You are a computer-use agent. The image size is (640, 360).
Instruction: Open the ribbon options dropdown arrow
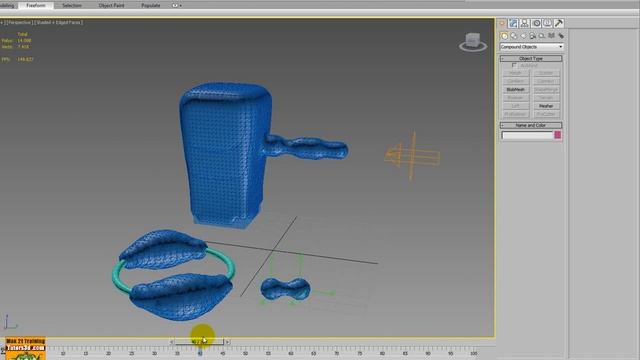tap(181, 6)
